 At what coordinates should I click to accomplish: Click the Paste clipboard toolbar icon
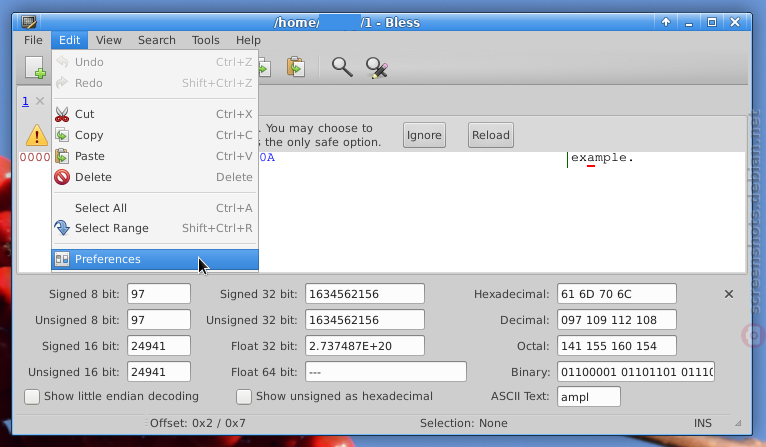click(296, 67)
